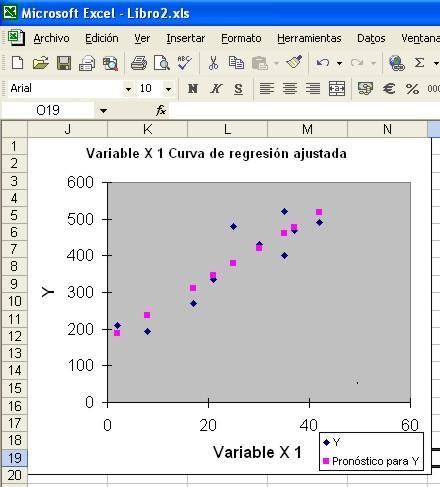Open the Name Box dropdown next to O19
Image resolution: width=440 pixels, height=487 pixels.
(103, 110)
